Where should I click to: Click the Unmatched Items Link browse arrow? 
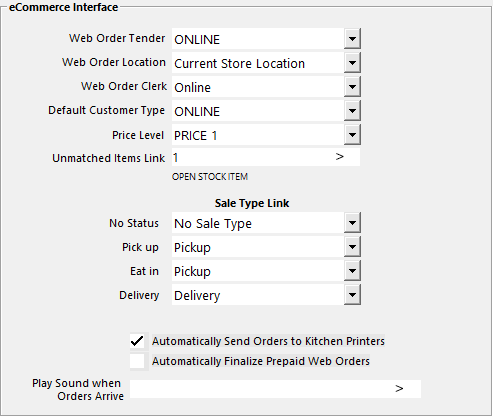[340, 157]
